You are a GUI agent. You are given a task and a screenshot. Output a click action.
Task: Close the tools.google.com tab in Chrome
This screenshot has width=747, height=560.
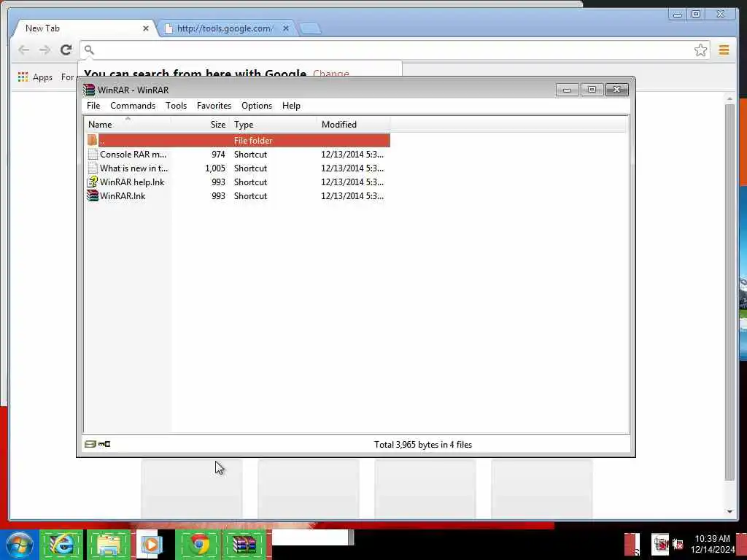[286, 28]
